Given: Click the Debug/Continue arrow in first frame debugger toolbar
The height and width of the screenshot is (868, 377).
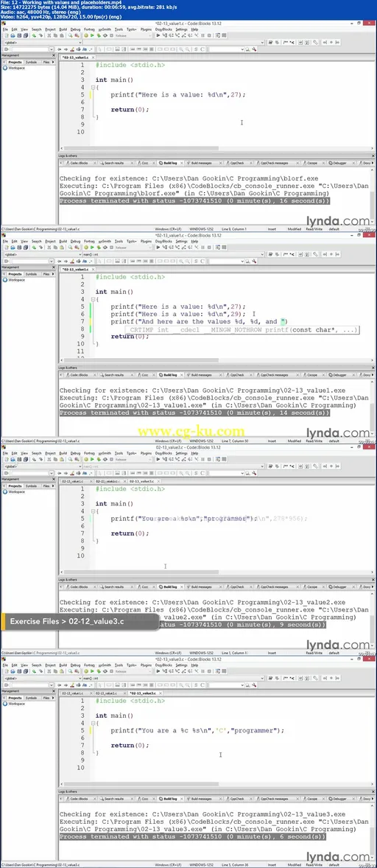Looking at the screenshot, I should click(x=158, y=35).
